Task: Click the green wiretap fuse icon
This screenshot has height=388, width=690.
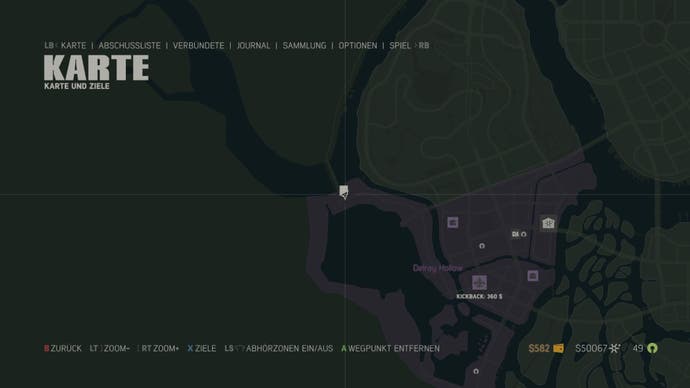Action: 652,348
